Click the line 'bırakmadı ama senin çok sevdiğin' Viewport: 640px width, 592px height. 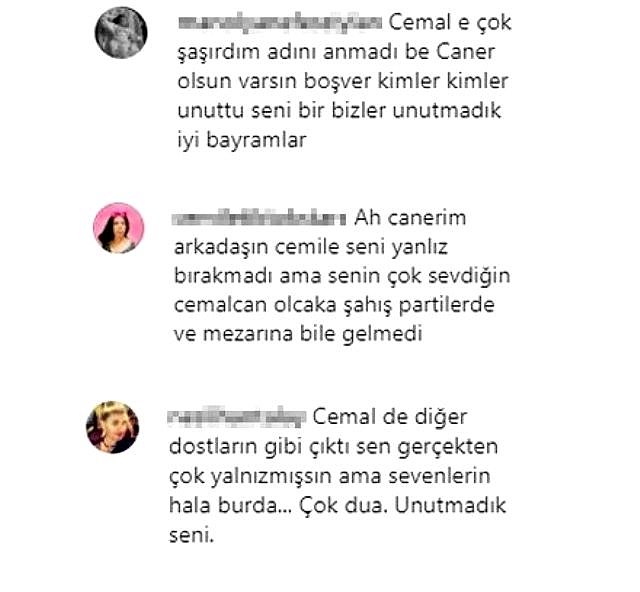pos(342,277)
